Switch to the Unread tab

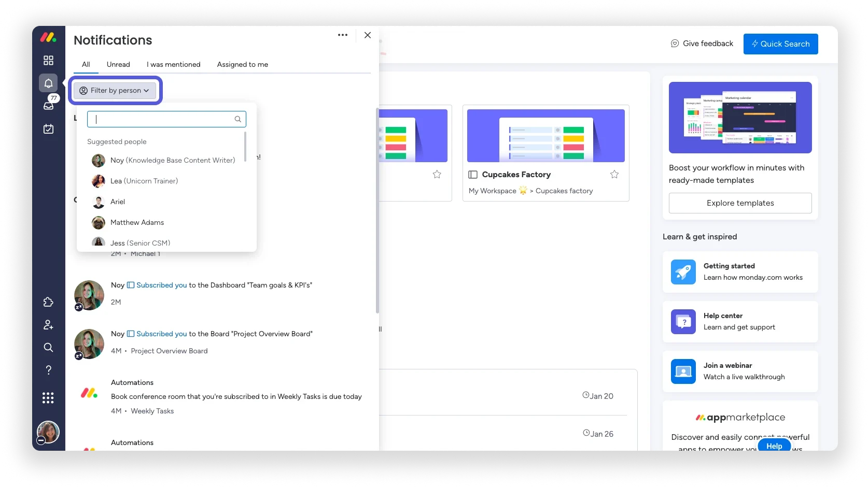[118, 64]
